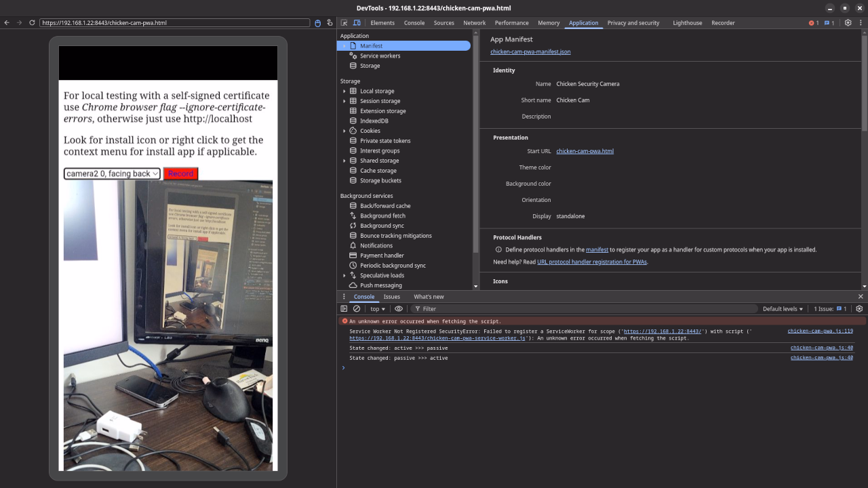Screen dimensions: 868x488
Task: Open the camera selection dropdown
Action: pyautogui.click(x=112, y=174)
